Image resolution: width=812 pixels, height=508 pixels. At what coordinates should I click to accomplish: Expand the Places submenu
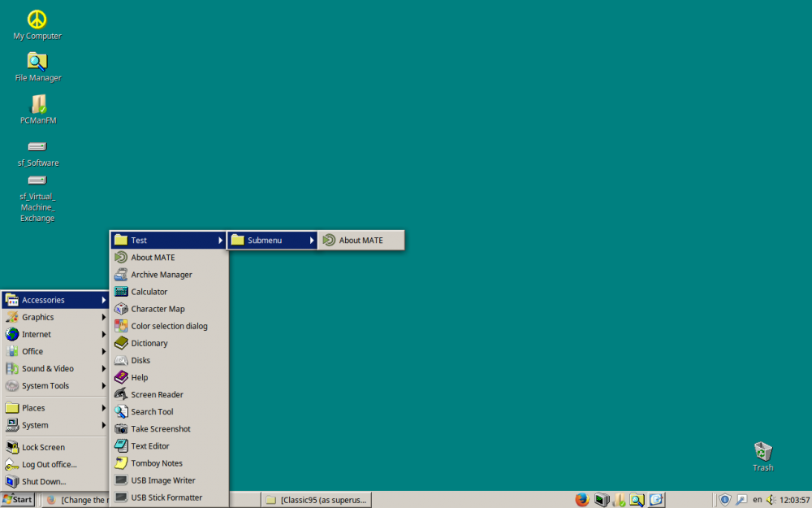tap(55, 407)
